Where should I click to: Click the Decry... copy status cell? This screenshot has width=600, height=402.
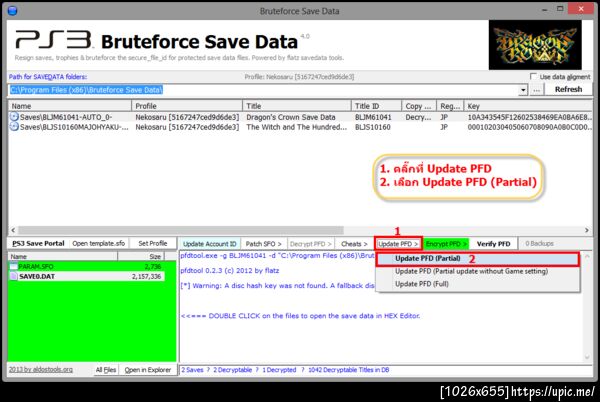[418, 117]
